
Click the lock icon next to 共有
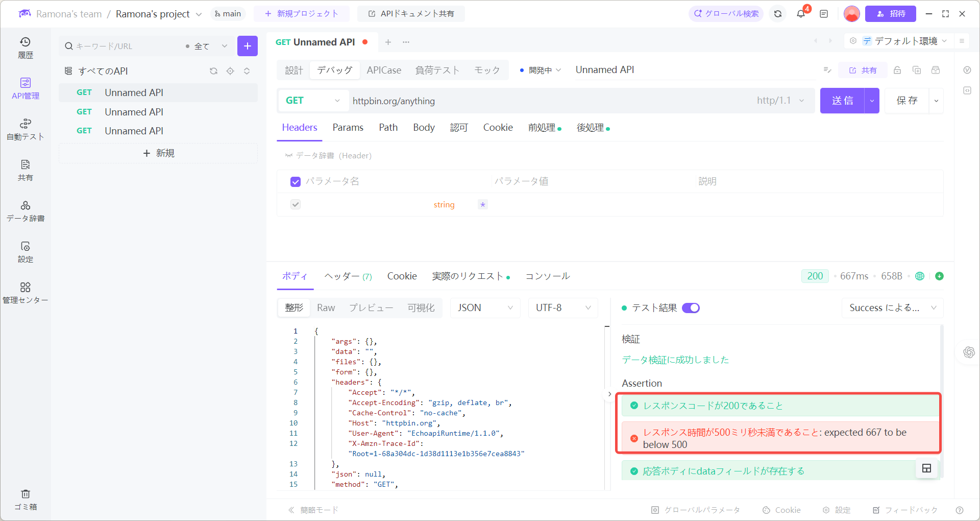[897, 70]
